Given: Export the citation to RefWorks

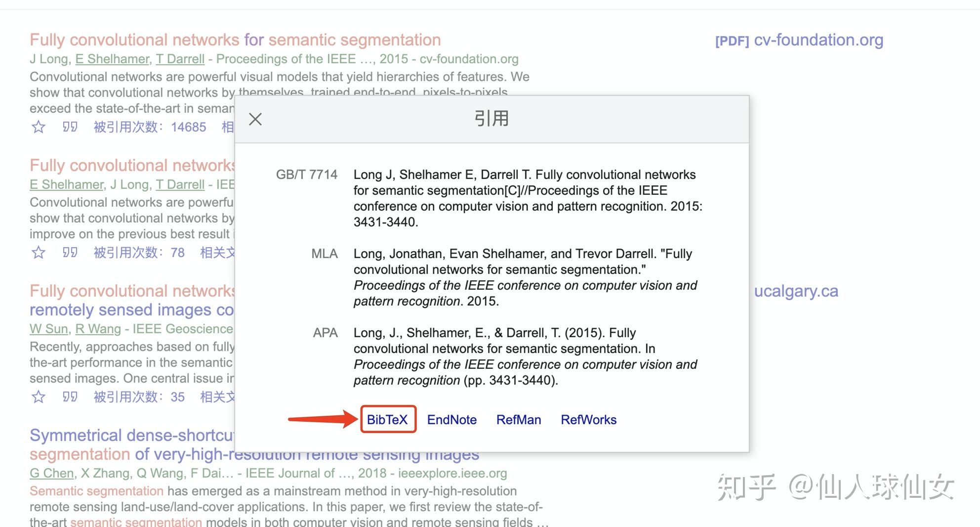Looking at the screenshot, I should coord(589,420).
